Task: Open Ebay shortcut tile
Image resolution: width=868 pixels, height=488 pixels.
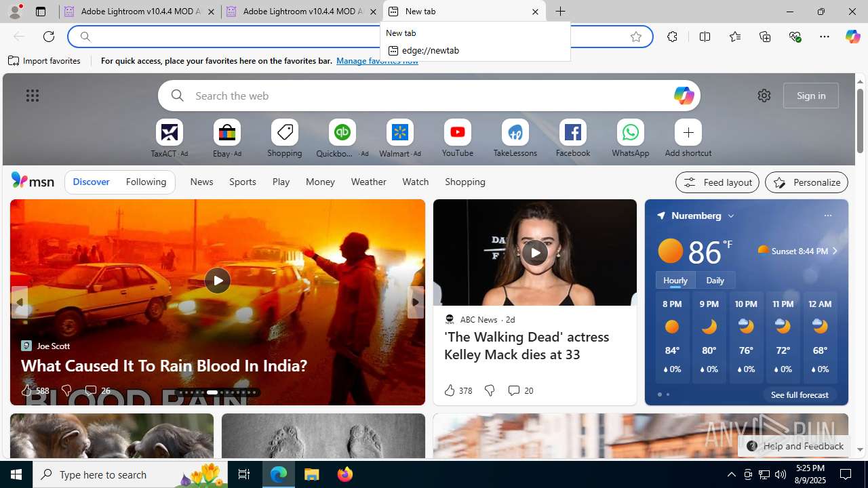Action: (227, 139)
